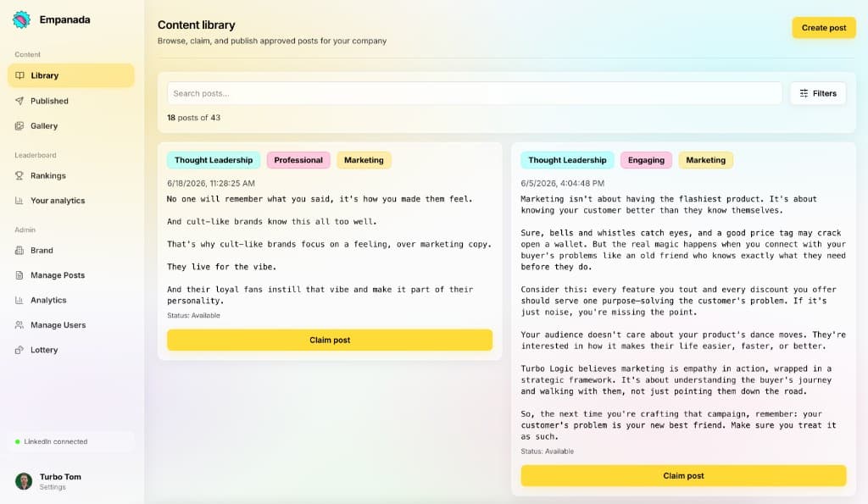Open the Brand admin page

(x=71, y=250)
